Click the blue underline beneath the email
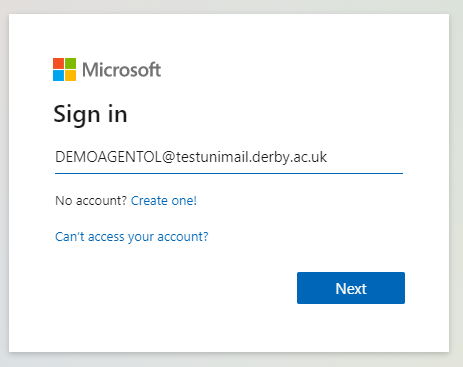Image resolution: width=463 pixels, height=367 pixels. 229,173
